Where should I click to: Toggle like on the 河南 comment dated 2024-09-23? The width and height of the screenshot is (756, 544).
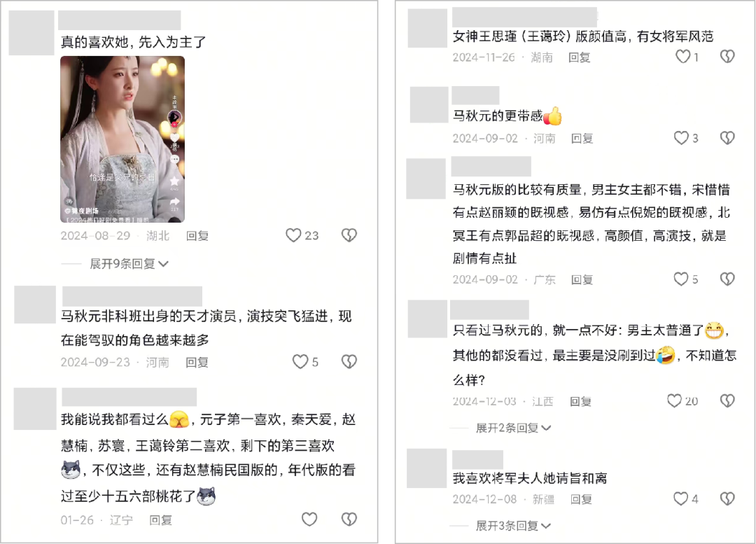click(x=300, y=362)
